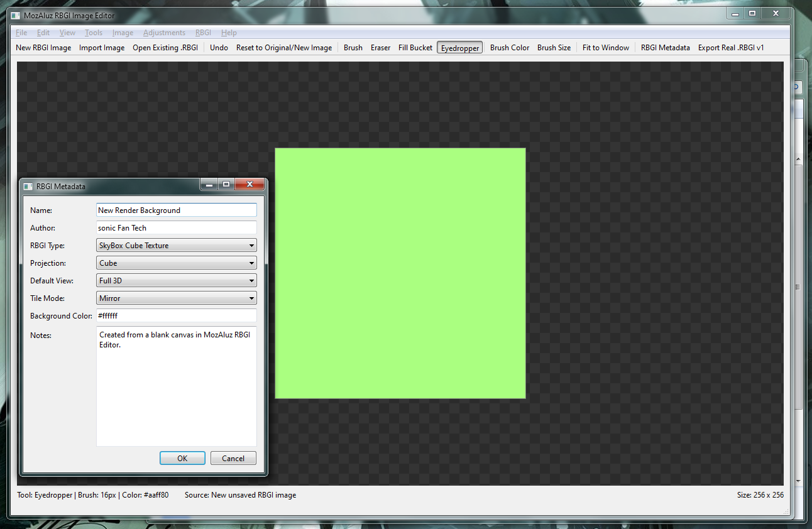The image size is (812, 529).
Task: Click status text "Size: 256 x 256"
Action: click(x=760, y=495)
